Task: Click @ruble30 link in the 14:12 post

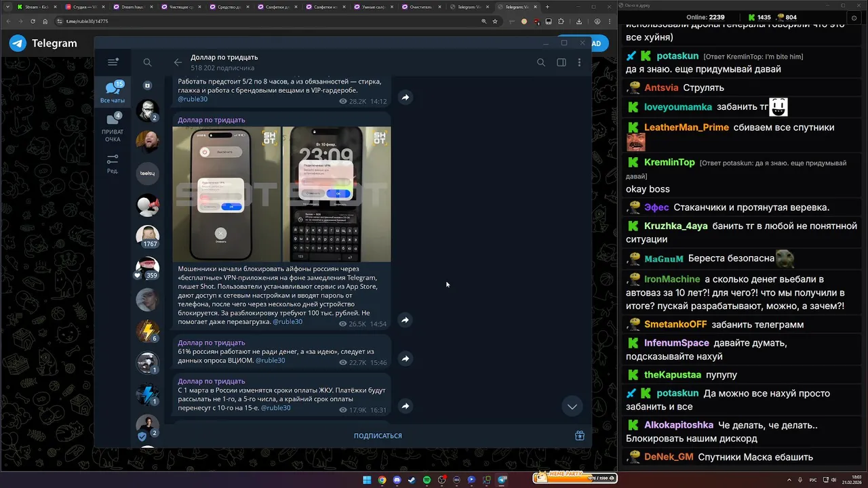Action: 193,99
